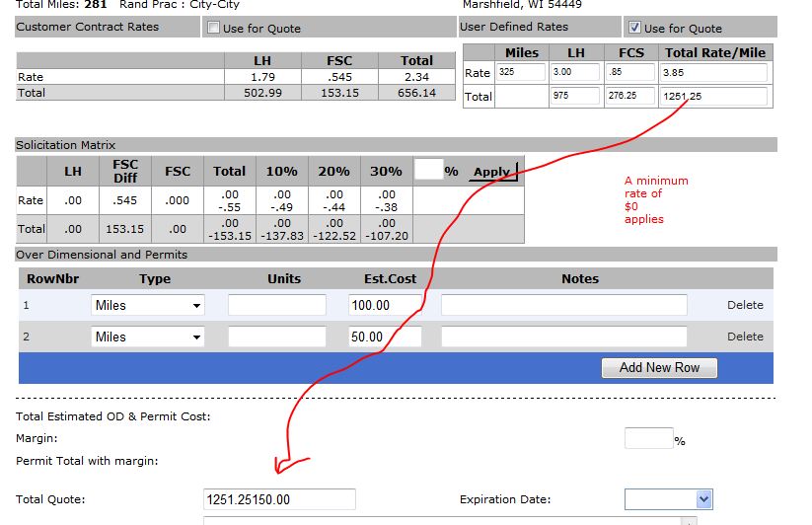Click the Notes field in row 2
This screenshot has width=812, height=525.
click(563, 337)
